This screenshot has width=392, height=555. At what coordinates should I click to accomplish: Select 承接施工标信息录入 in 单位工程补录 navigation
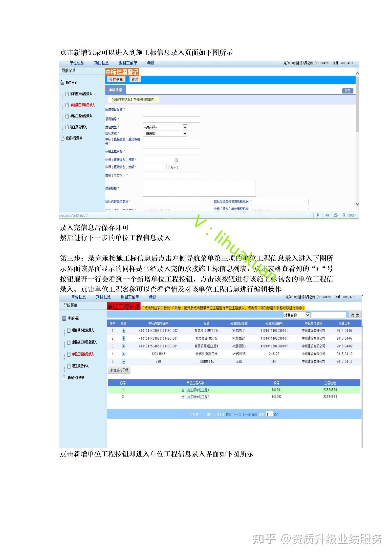pyautogui.click(x=84, y=342)
